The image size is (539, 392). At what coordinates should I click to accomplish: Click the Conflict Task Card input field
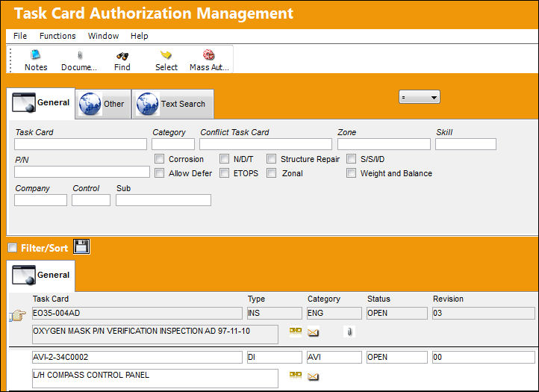(x=265, y=144)
